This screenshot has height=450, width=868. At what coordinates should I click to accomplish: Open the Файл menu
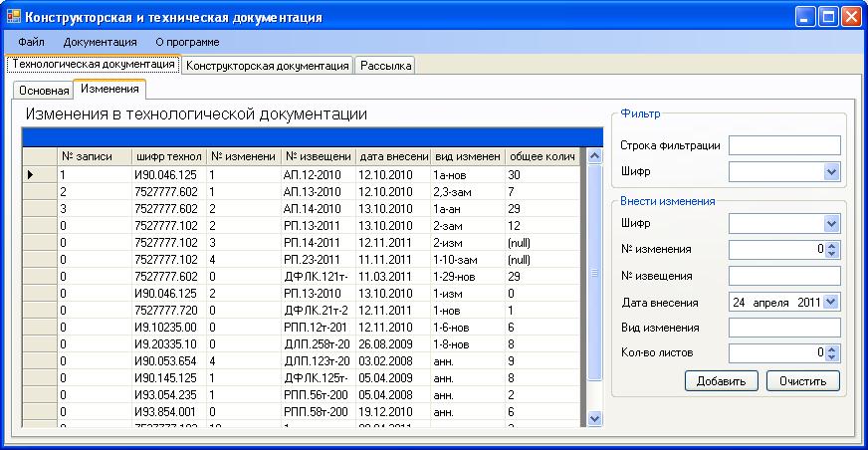31,42
